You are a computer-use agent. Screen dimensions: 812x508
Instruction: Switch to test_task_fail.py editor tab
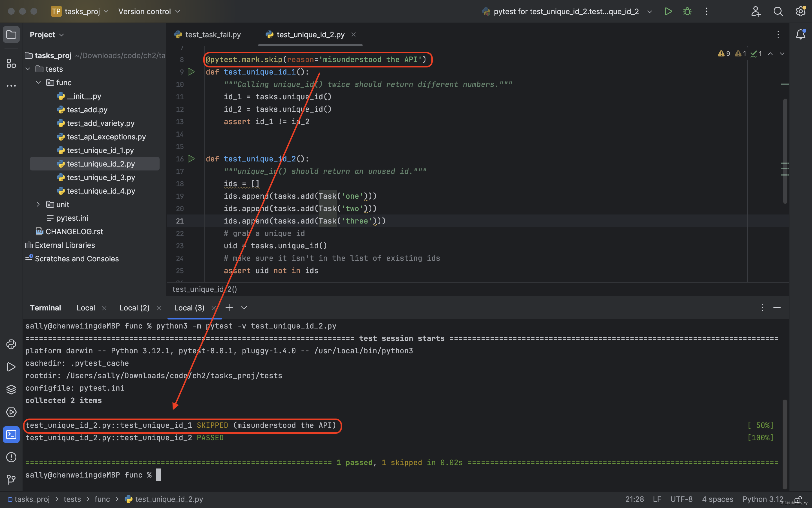pyautogui.click(x=208, y=35)
